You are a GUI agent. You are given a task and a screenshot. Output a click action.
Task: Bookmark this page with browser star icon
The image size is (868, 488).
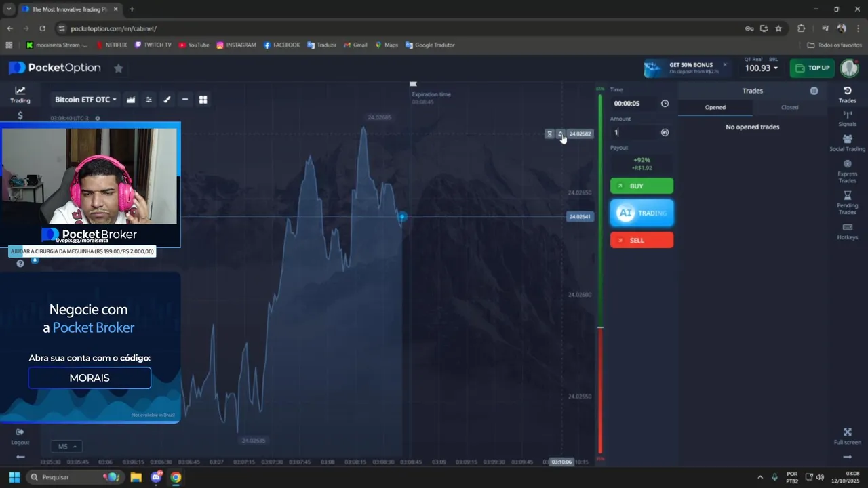tap(778, 28)
